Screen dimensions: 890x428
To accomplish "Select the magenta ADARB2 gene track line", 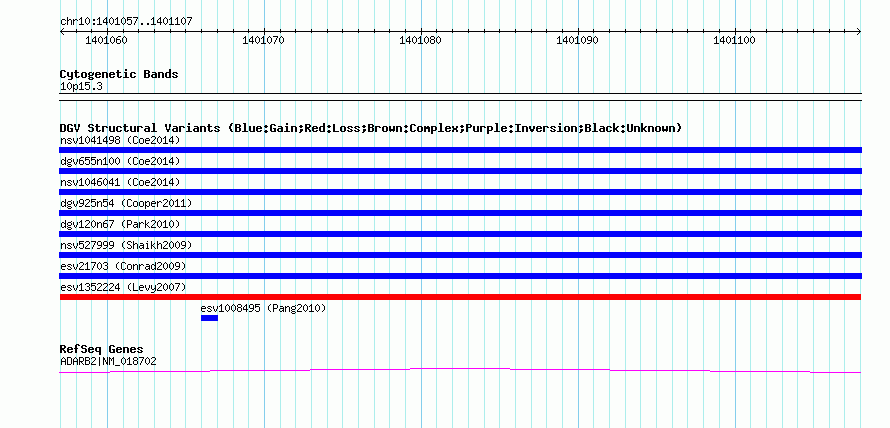I will point(460,371).
